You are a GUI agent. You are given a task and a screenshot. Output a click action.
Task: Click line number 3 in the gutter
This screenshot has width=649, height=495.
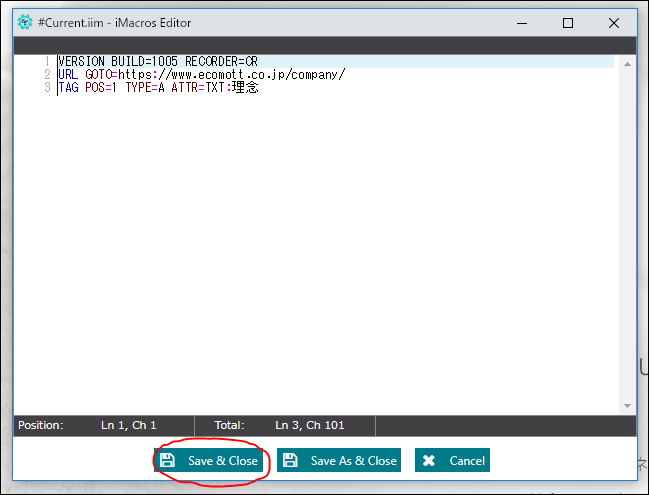click(x=47, y=87)
